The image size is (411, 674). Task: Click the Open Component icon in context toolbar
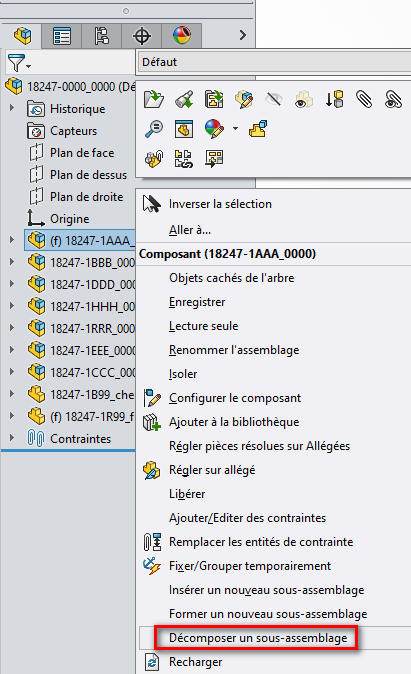coord(153,99)
